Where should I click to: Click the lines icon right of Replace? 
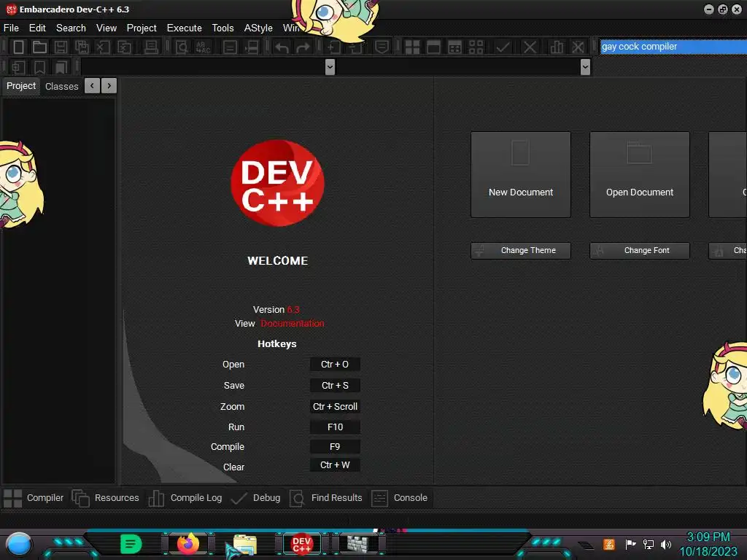[x=230, y=47]
